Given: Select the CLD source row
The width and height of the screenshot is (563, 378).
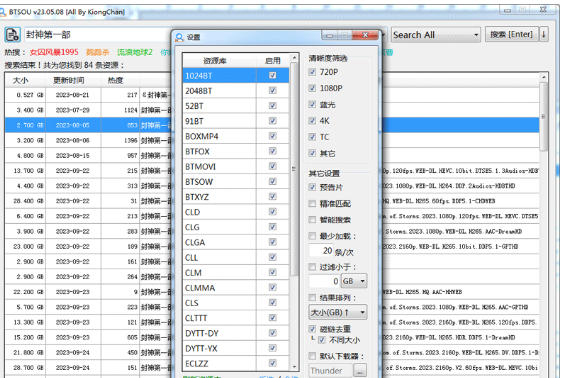Looking at the screenshot, I should tap(236, 212).
